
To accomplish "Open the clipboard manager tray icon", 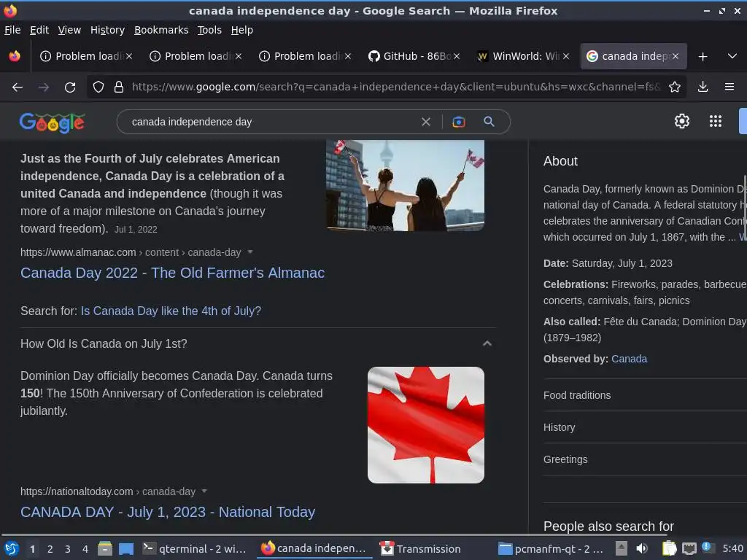I will coord(669,548).
